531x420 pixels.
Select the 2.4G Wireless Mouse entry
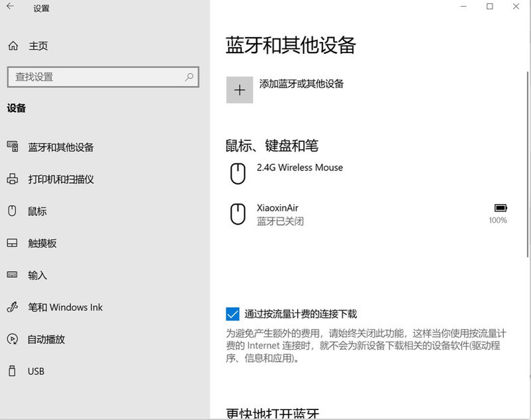pyautogui.click(x=300, y=167)
